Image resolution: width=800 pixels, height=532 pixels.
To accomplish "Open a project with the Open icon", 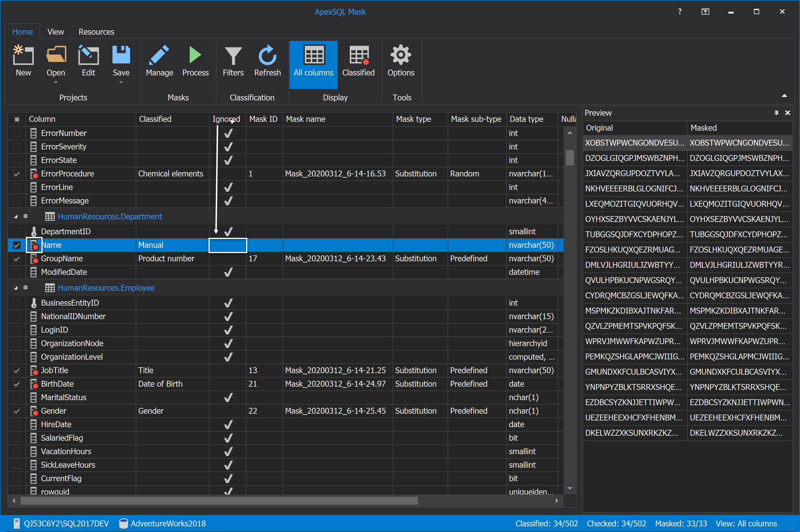I will point(56,55).
